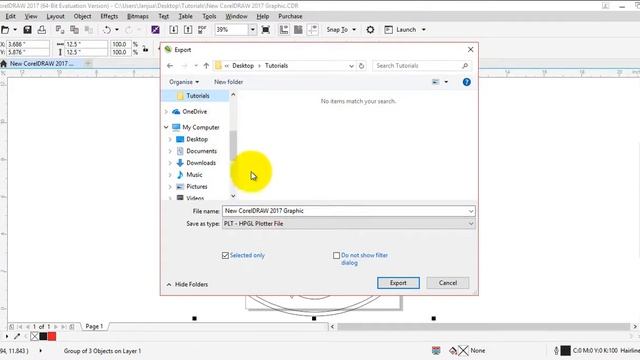
Task: Open the Options gear icon
Action: [370, 30]
